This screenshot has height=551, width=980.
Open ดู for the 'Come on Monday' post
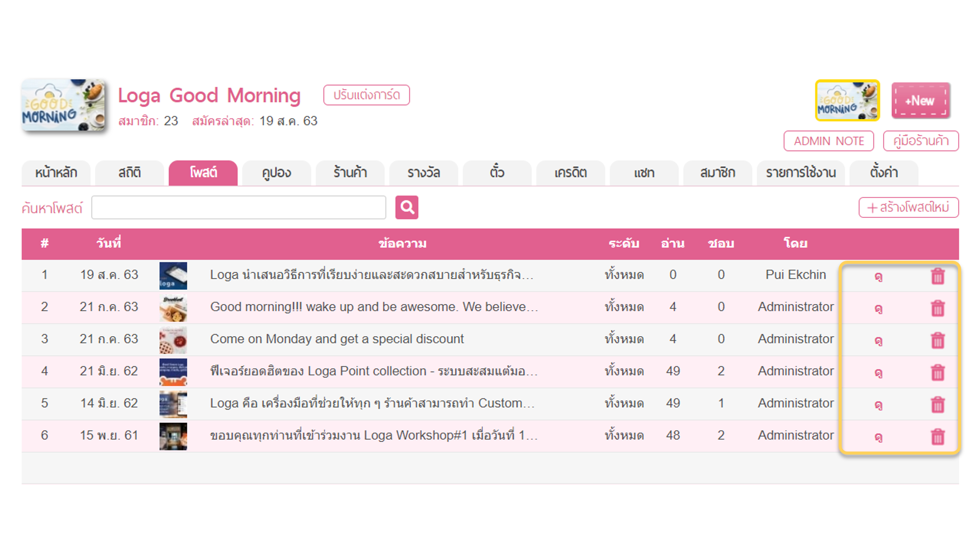(x=878, y=340)
